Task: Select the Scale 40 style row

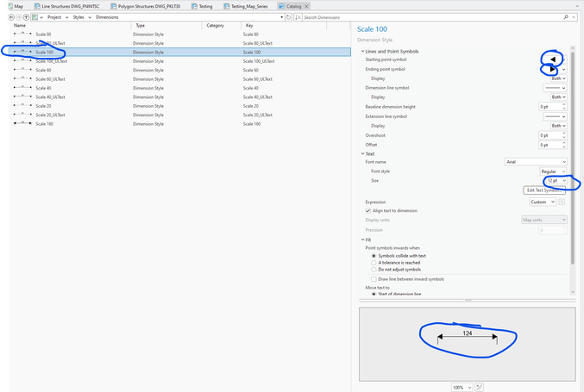Action: [x=180, y=88]
